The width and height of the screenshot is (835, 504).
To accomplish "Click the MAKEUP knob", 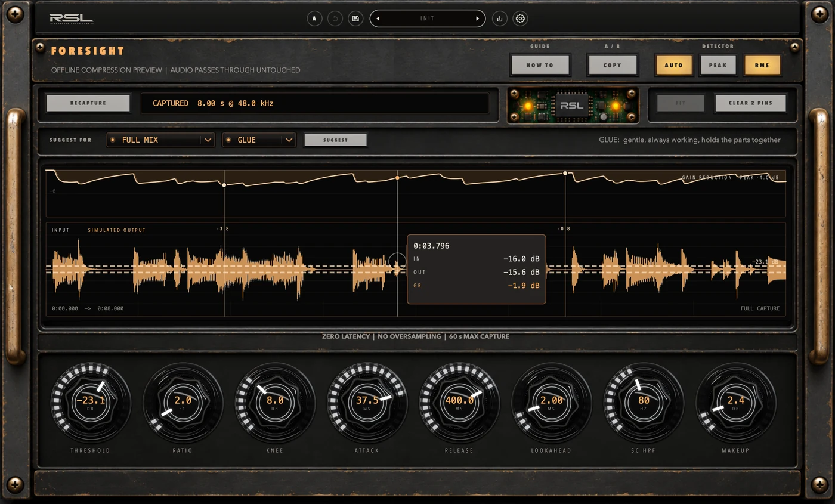I will (x=735, y=401).
